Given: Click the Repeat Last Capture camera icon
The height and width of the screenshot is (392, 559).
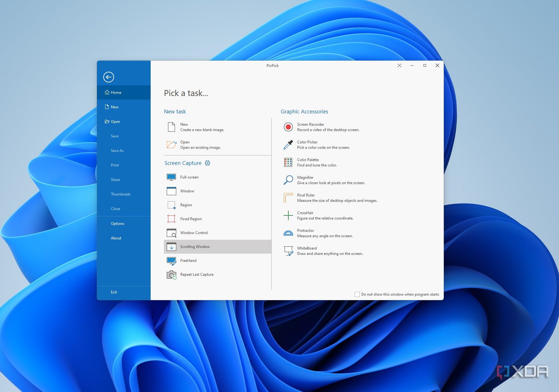Looking at the screenshot, I should click(171, 275).
